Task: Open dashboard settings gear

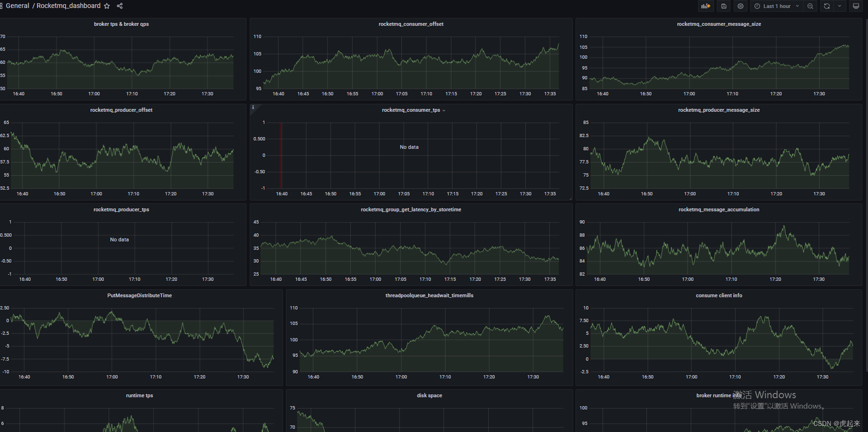Action: tap(740, 6)
